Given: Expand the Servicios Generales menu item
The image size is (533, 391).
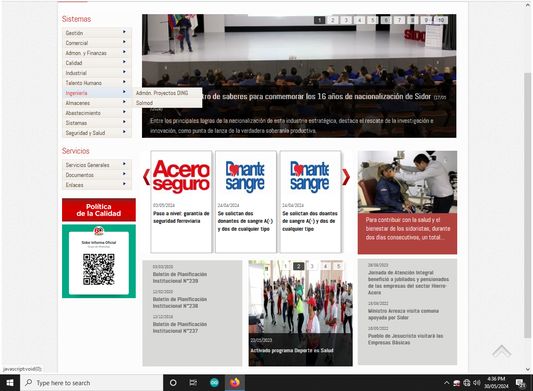Looking at the screenshot, I should click(97, 165).
